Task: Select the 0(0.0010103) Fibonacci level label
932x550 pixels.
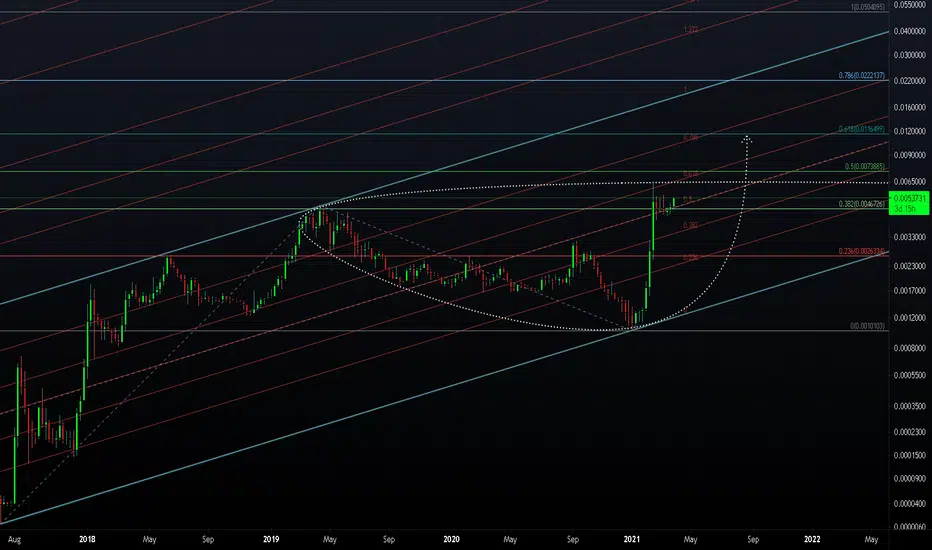Action: (868, 326)
